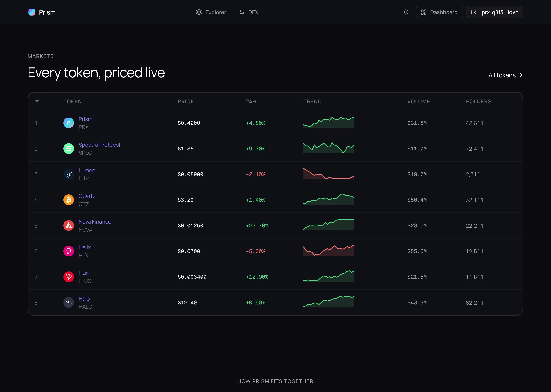Click the 24H column header
The width and height of the screenshot is (551, 392).
coord(251,101)
